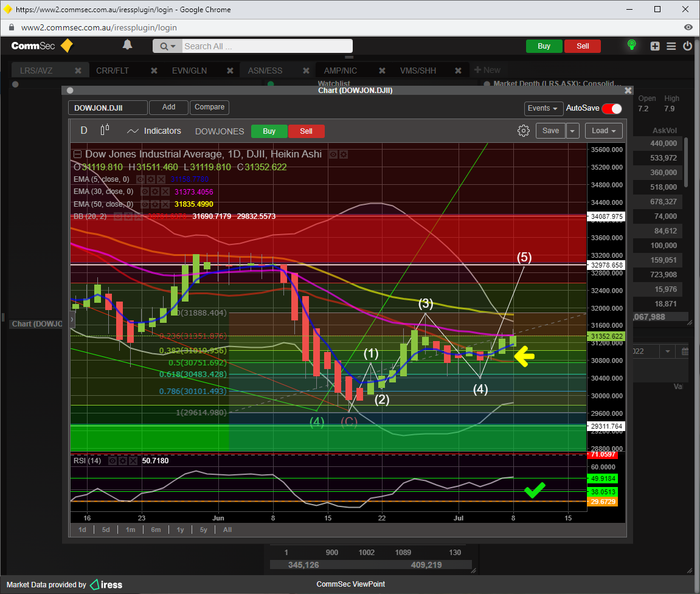Click the DOWJON.DJII symbol input
The height and width of the screenshot is (594, 700).
pos(108,108)
